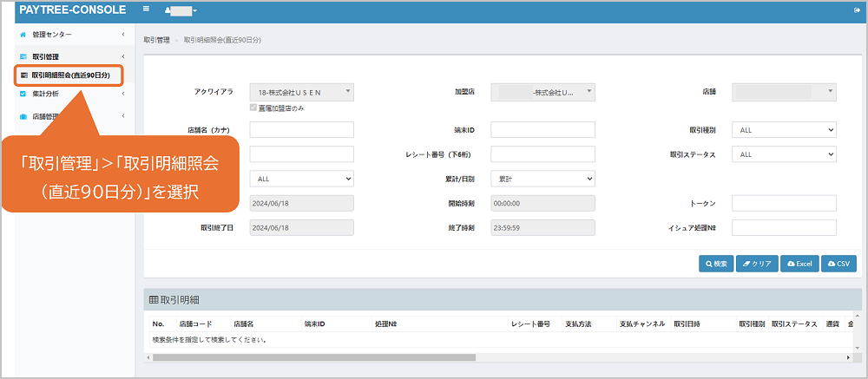Click the 取引管理 sidebar icon
Viewport: 868px width, 379px height.
23,56
